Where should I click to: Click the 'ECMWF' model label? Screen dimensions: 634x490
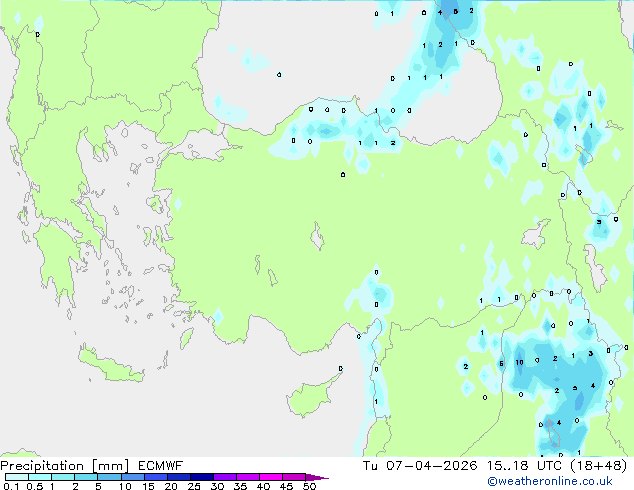click(161, 466)
